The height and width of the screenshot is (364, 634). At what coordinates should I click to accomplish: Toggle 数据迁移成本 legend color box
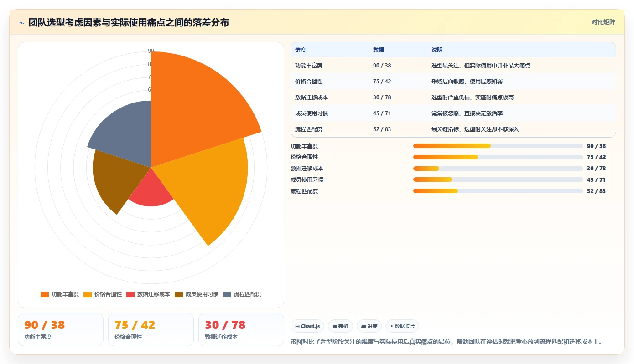coord(130,294)
